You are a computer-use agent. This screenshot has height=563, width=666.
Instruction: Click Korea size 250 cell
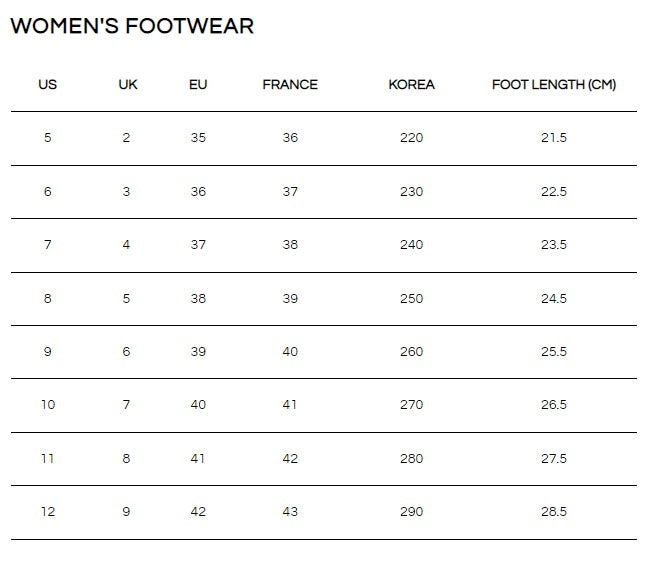click(x=412, y=298)
